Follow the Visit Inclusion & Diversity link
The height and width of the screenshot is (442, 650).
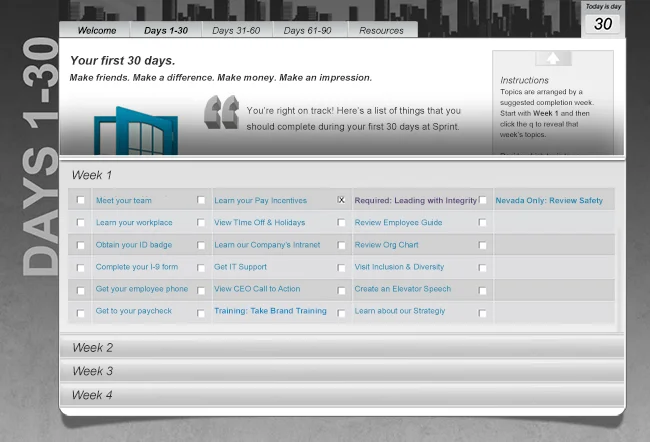click(x=399, y=267)
